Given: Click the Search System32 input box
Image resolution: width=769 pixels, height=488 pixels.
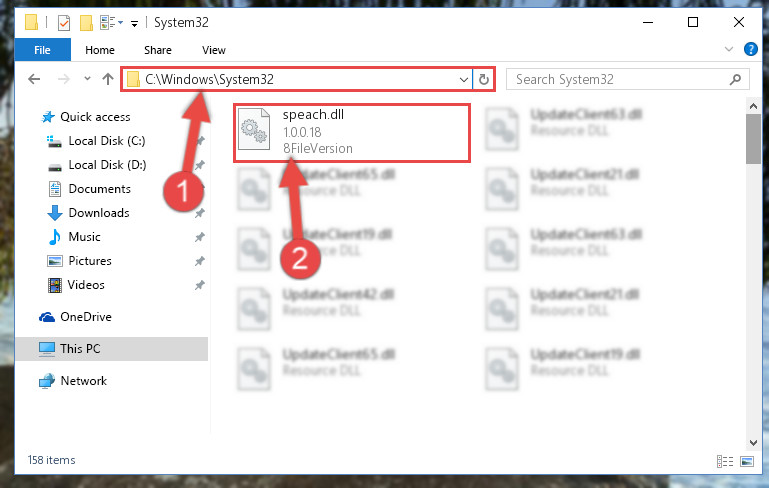Looking at the screenshot, I should point(619,79).
